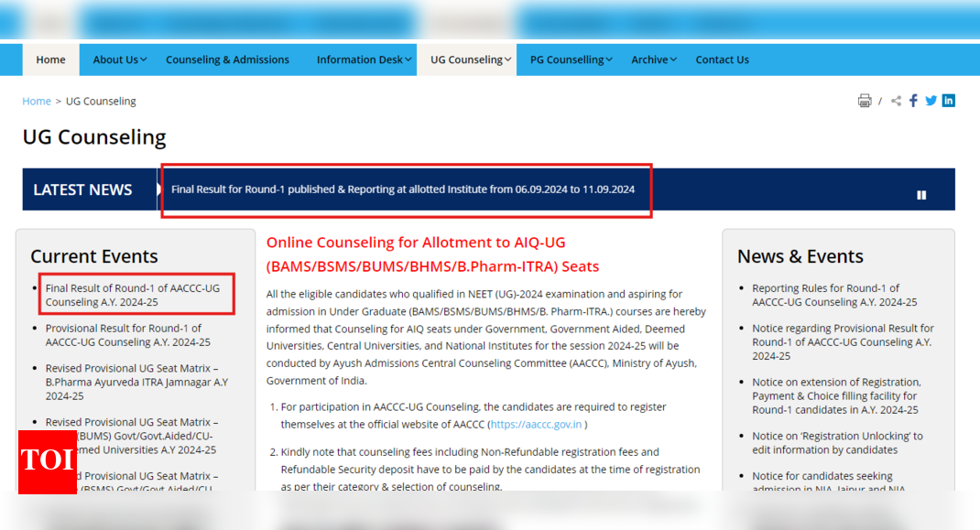This screenshot has height=530, width=980.
Task: Open the Contact Us page
Action: click(722, 59)
